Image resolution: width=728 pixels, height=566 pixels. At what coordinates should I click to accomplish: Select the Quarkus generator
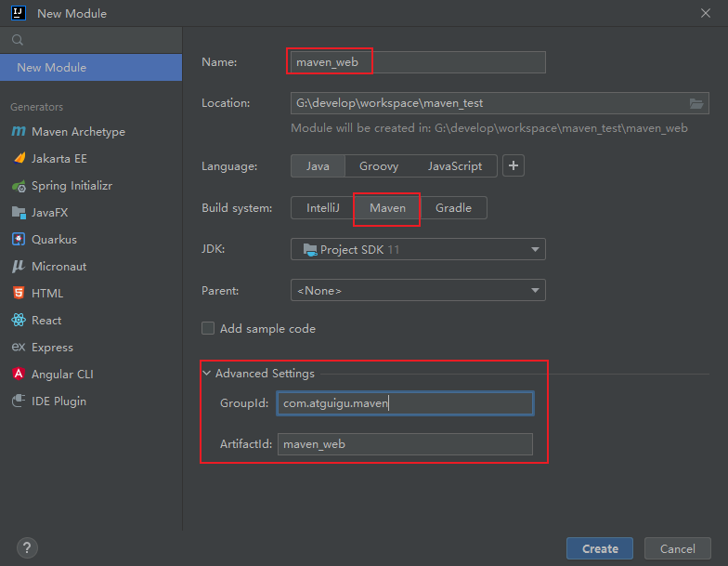(x=91, y=240)
